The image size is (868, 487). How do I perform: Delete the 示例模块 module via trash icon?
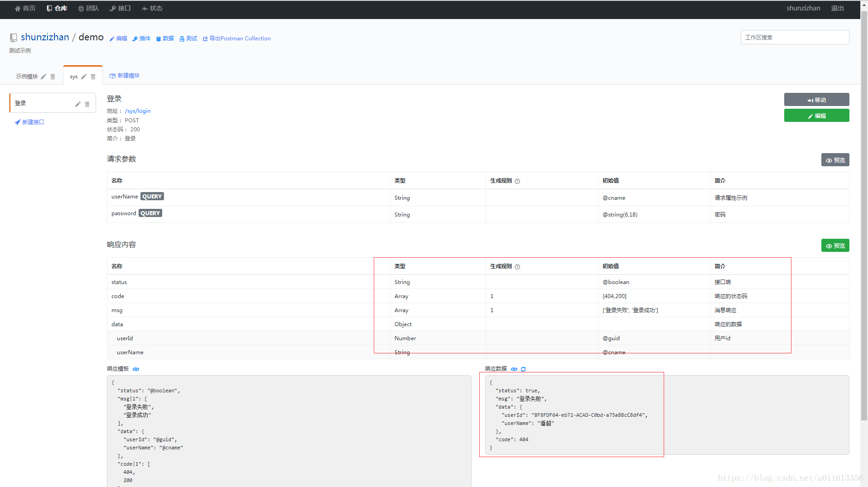(x=53, y=77)
